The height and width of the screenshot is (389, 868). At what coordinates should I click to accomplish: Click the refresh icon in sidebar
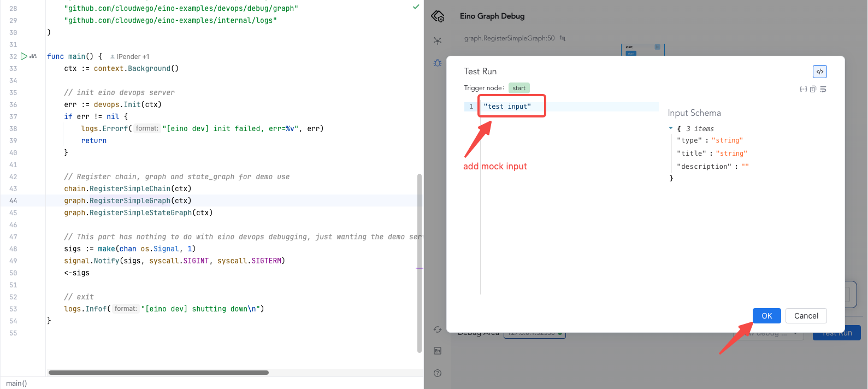(438, 329)
